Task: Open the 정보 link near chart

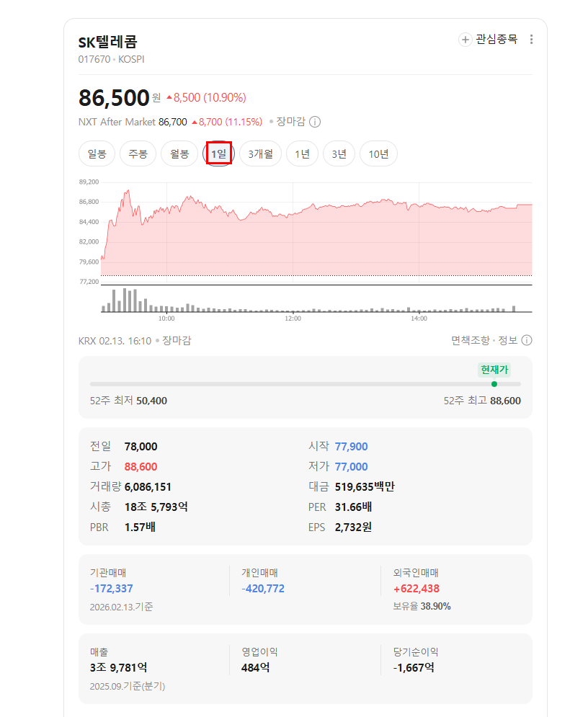Action: pyautogui.click(x=507, y=340)
